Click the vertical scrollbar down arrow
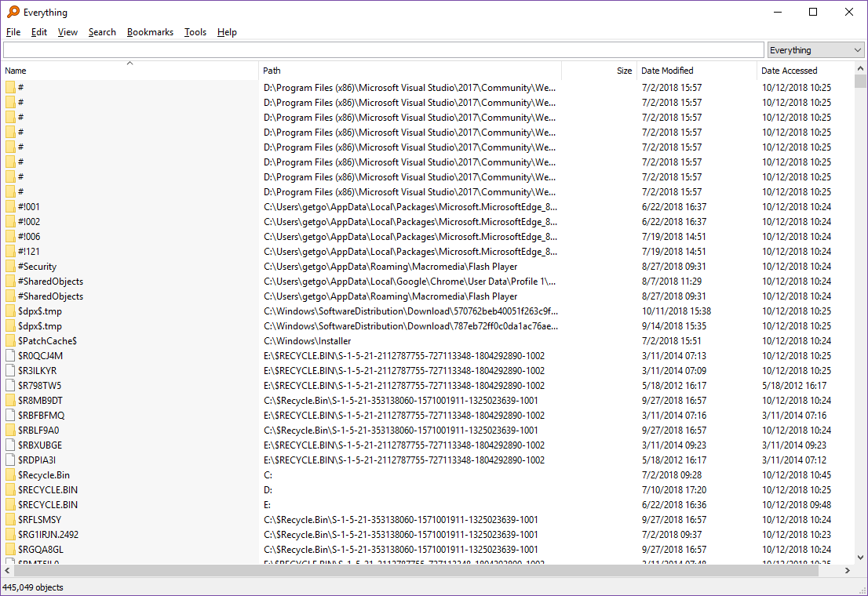868x596 pixels. [860, 558]
